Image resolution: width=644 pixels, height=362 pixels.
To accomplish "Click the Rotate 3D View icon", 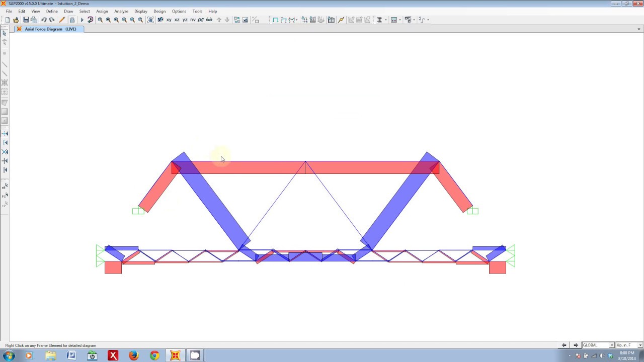I will pyautogui.click(x=201, y=20).
